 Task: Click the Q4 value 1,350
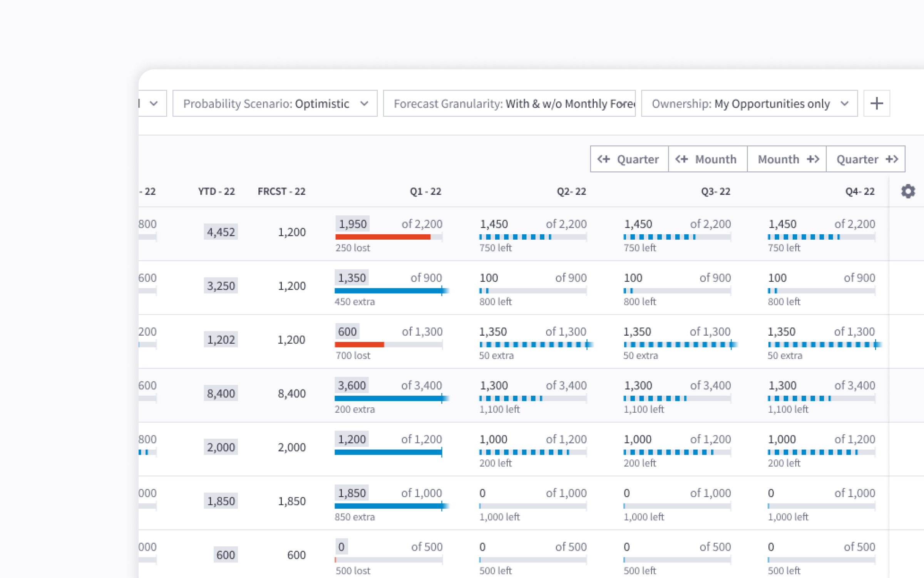782,331
